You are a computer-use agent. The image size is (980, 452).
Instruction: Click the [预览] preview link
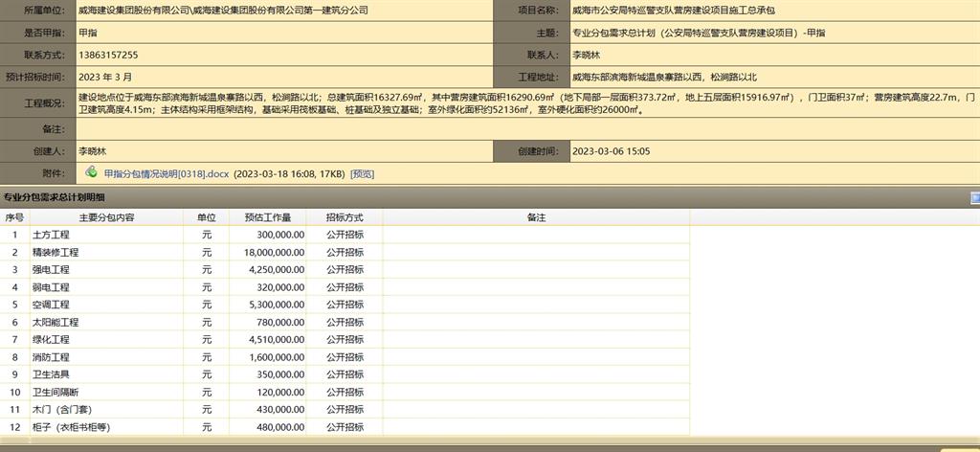(x=363, y=173)
